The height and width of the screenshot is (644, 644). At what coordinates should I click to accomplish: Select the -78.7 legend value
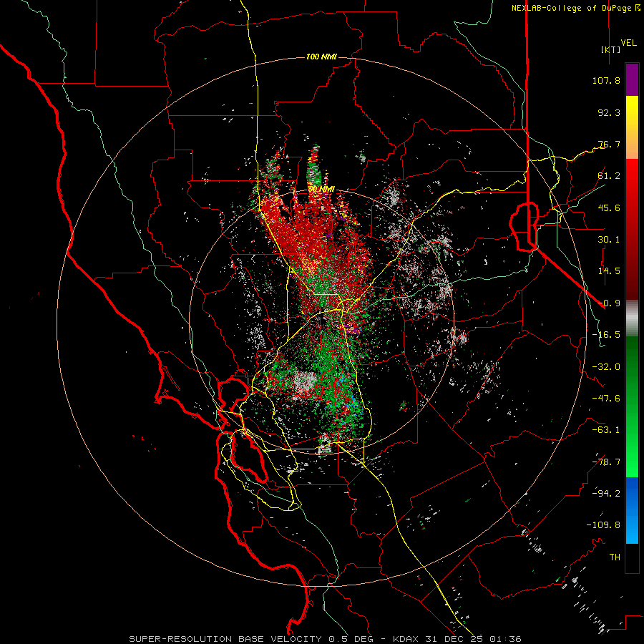tap(606, 462)
